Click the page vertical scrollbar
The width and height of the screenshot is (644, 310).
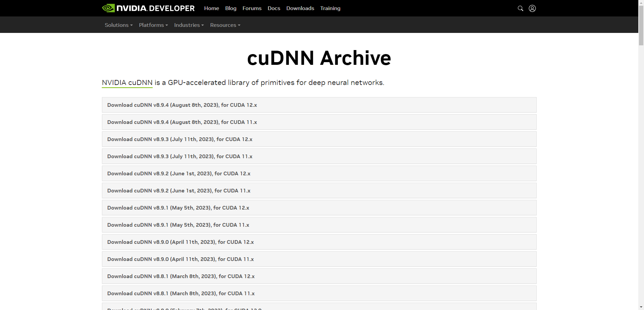[x=641, y=134]
